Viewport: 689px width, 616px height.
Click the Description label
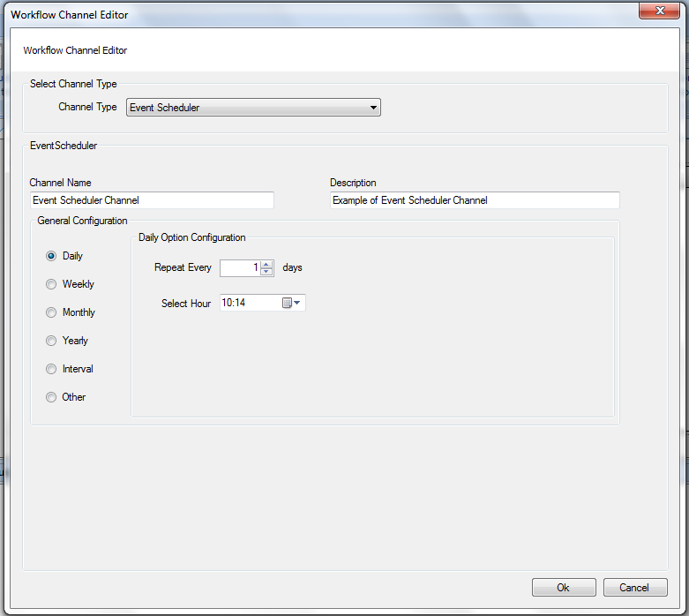point(353,183)
